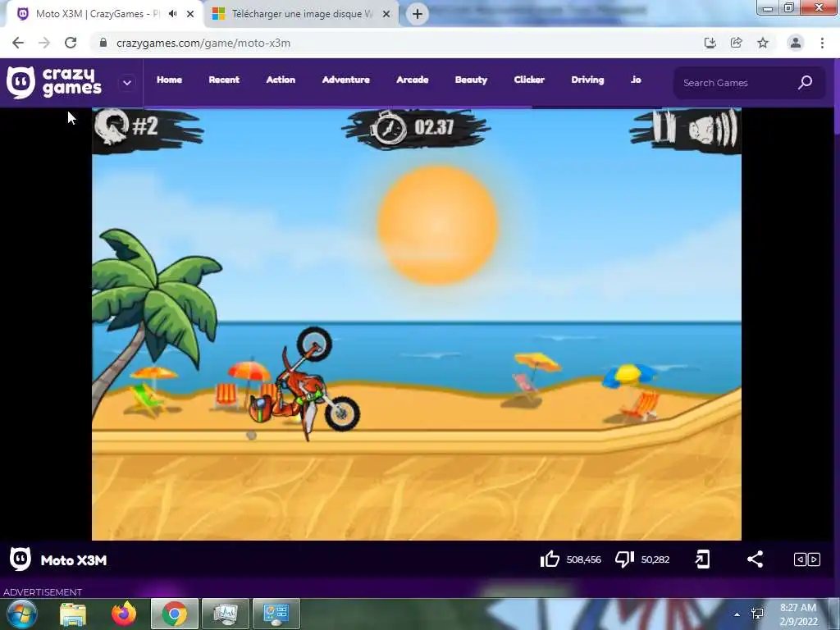
Task: Open File Explorer from the taskbar
Action: 73,614
